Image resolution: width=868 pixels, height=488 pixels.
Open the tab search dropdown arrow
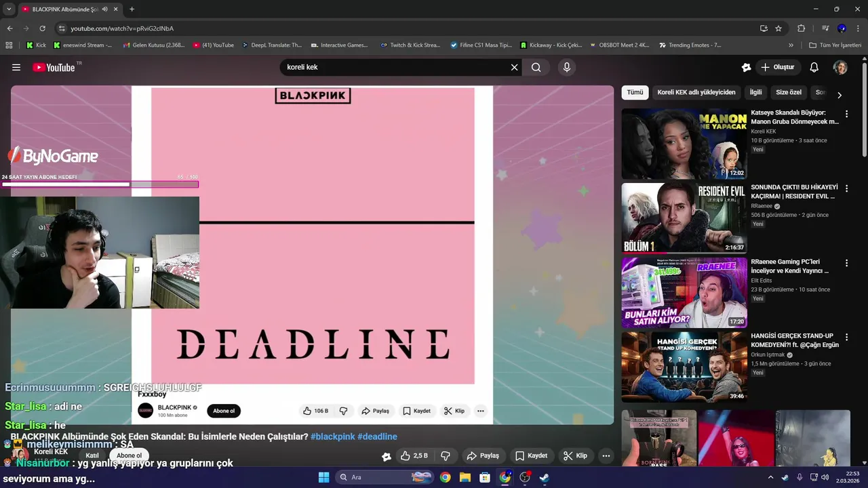click(9, 9)
